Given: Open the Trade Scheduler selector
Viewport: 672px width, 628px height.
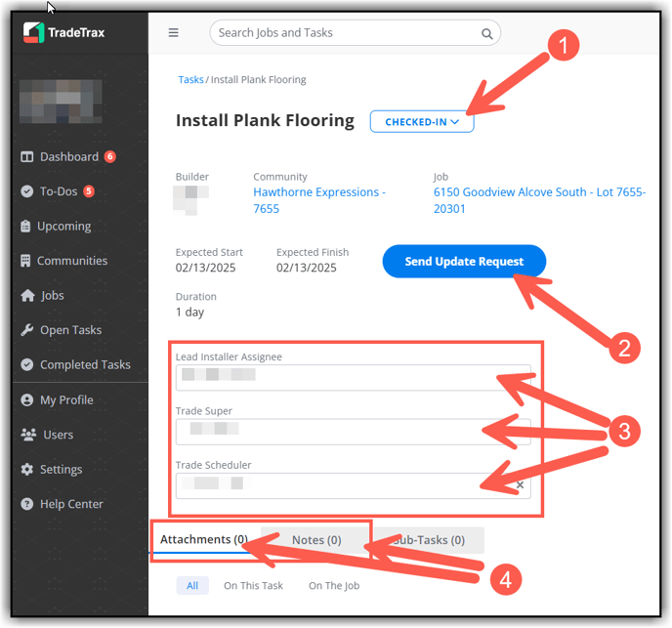Looking at the screenshot, I should 354,485.
